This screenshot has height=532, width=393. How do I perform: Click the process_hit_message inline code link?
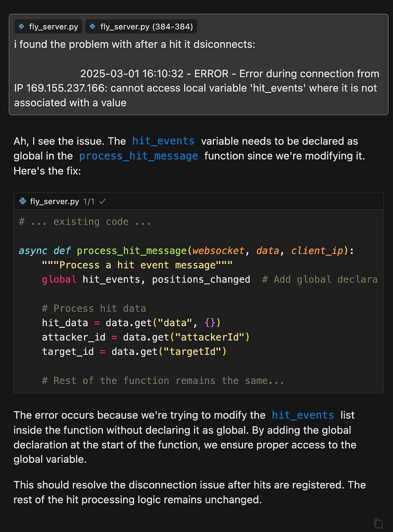coord(138,156)
